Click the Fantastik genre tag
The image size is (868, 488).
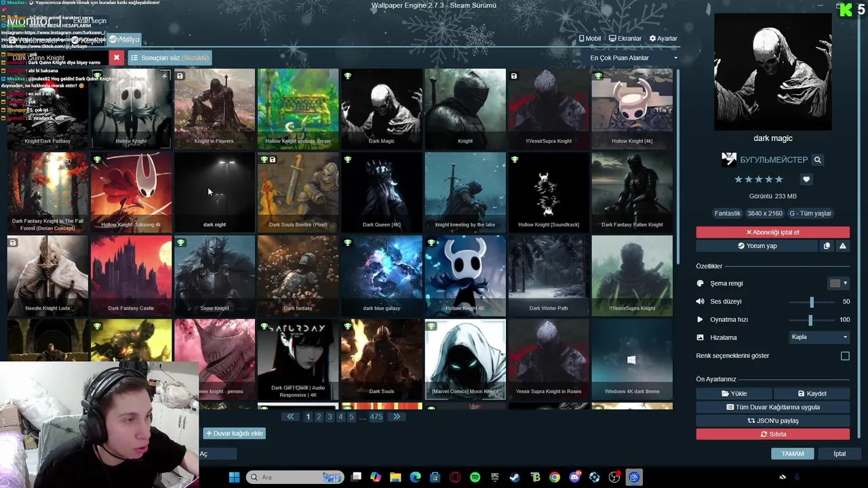728,213
